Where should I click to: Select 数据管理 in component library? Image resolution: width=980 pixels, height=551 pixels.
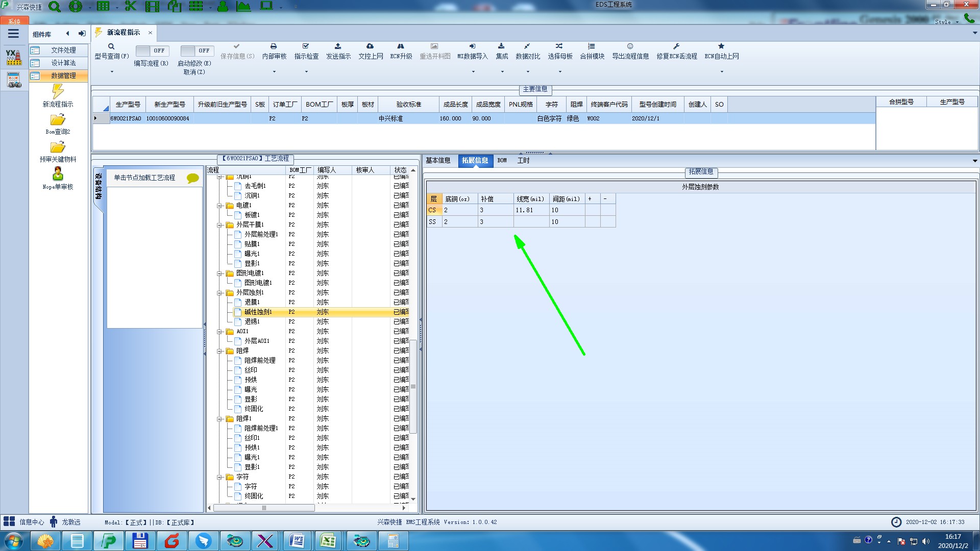click(x=63, y=76)
